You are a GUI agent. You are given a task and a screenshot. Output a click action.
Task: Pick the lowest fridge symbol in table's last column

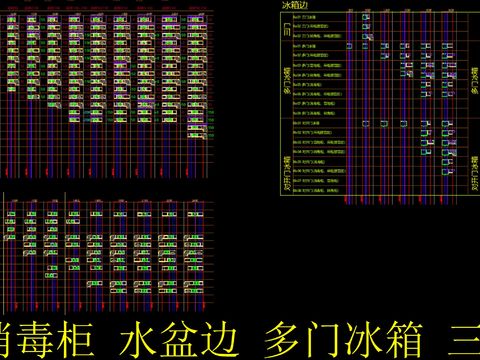pyautogui.click(x=448, y=172)
